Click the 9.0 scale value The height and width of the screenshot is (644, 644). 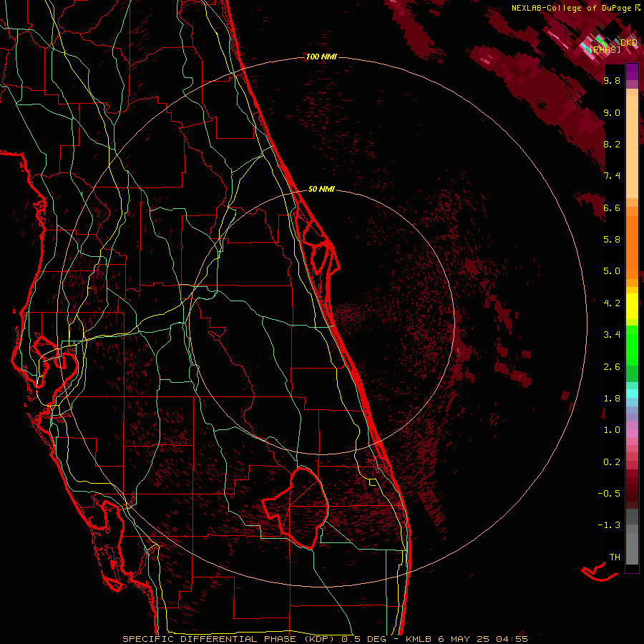tap(612, 112)
